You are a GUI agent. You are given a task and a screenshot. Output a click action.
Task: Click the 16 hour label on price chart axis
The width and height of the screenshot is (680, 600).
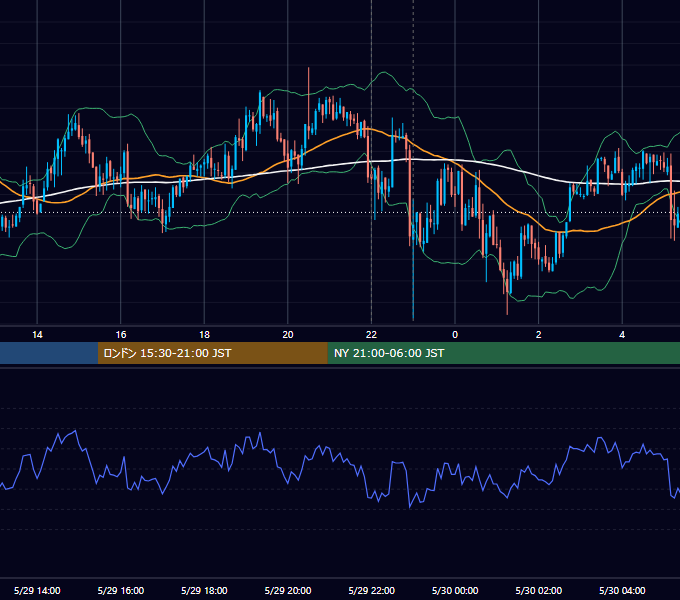coord(121,335)
